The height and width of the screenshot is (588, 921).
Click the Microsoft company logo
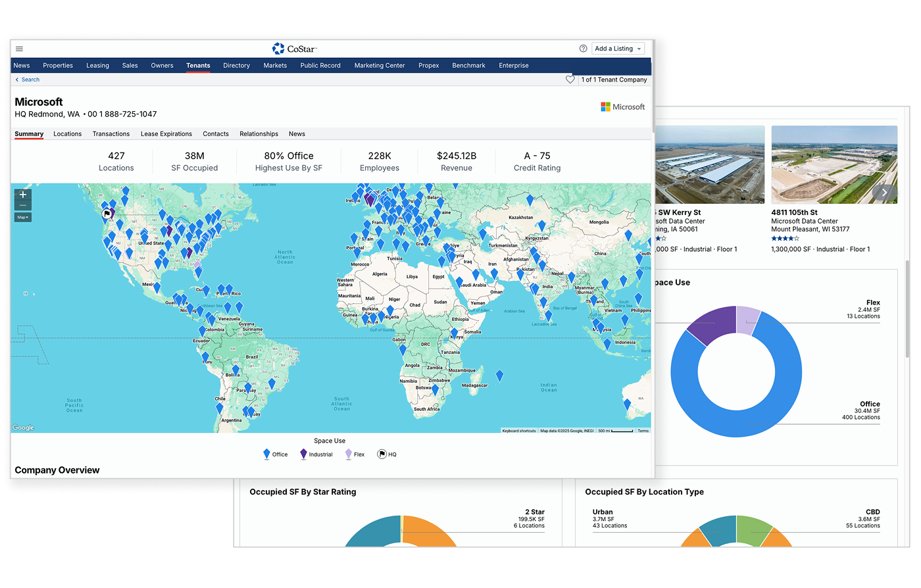coord(622,107)
